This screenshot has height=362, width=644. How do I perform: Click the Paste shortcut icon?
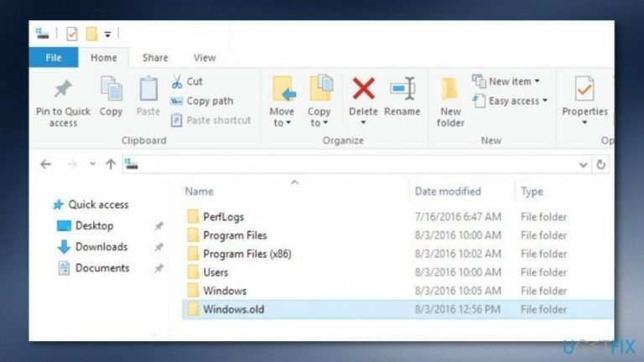point(177,121)
